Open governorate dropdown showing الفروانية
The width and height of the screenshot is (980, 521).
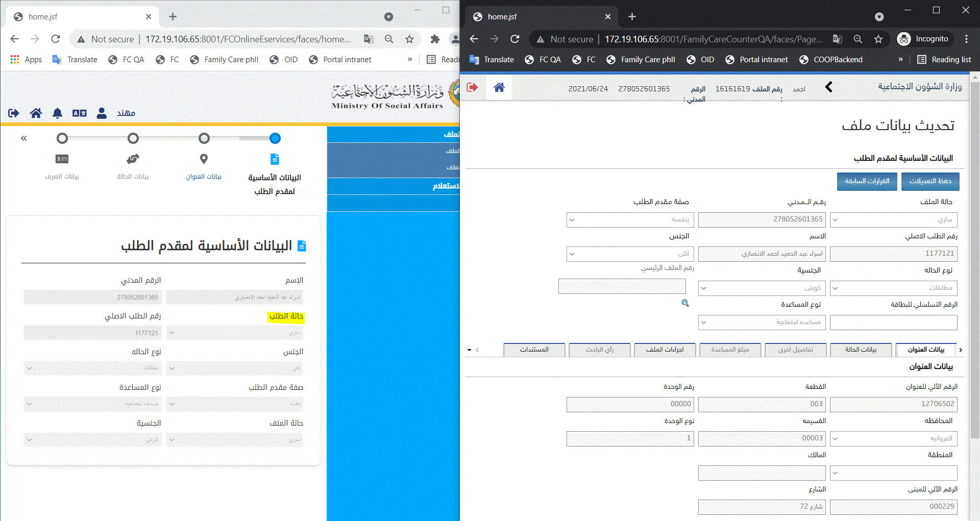pos(894,439)
